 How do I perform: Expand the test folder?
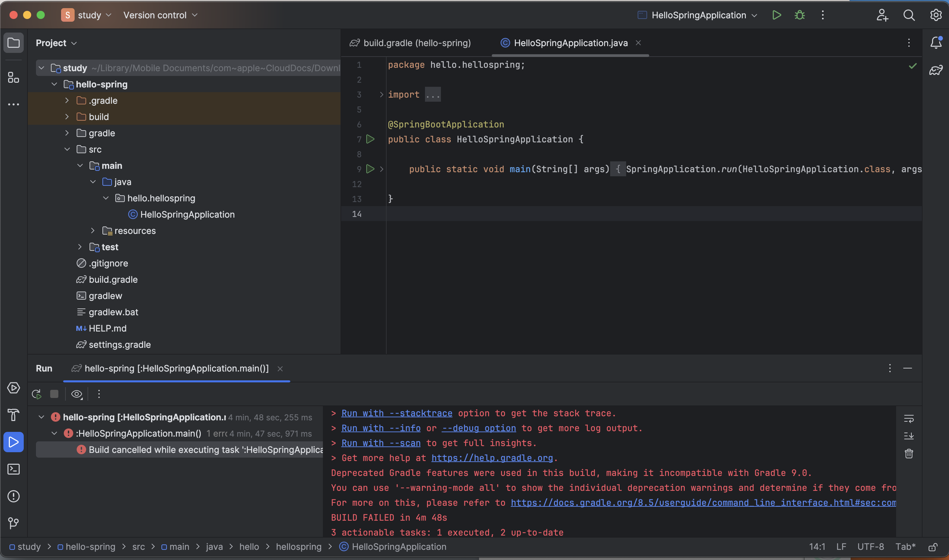[80, 247]
